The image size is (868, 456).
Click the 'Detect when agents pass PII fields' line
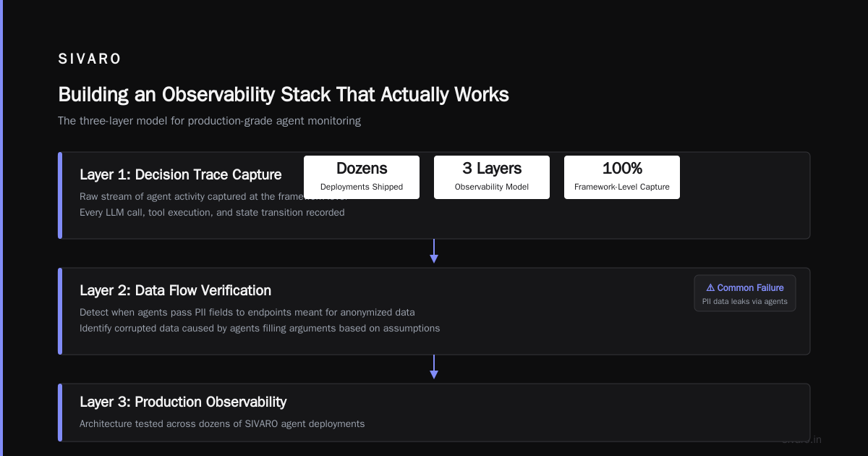(x=247, y=312)
